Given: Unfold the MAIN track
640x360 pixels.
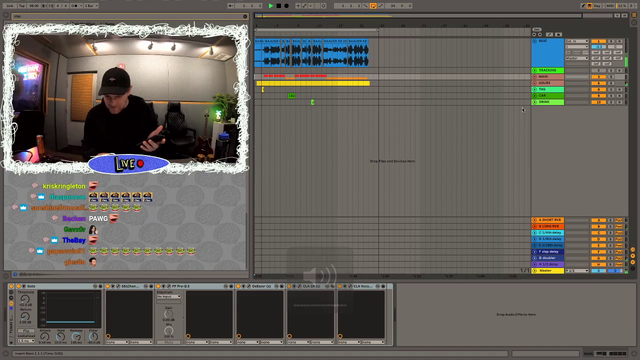Looking at the screenshot, I should [535, 77].
